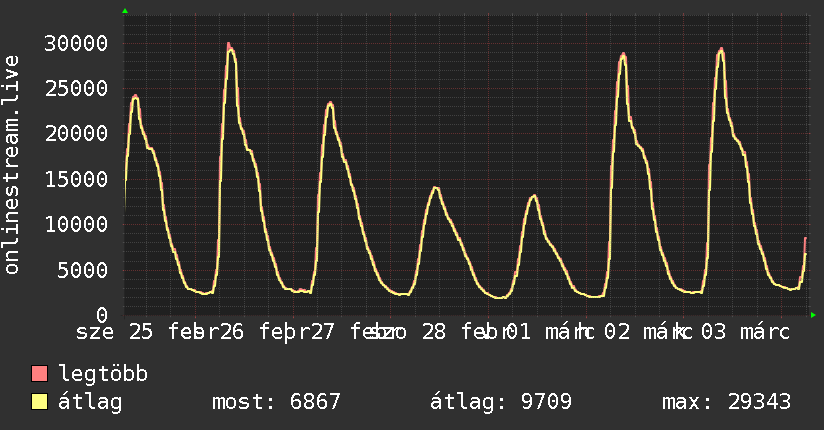Click the 5000 Y-axis tick label

tap(83, 270)
